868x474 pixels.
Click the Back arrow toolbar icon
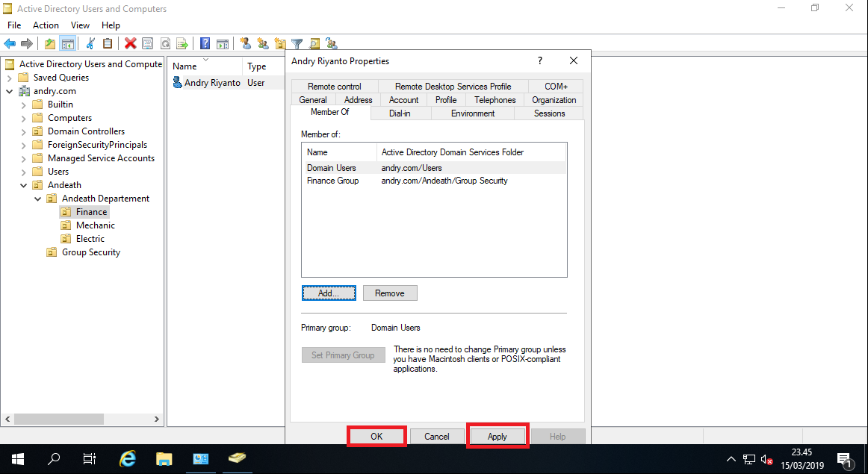10,44
